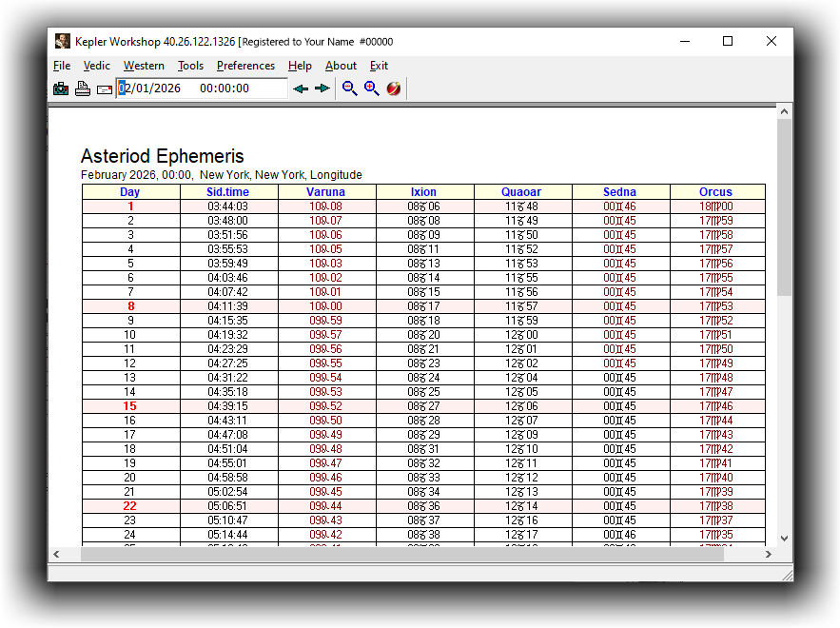This screenshot has height=628, width=840.
Task: Click the Varuna column header
Action: click(326, 192)
